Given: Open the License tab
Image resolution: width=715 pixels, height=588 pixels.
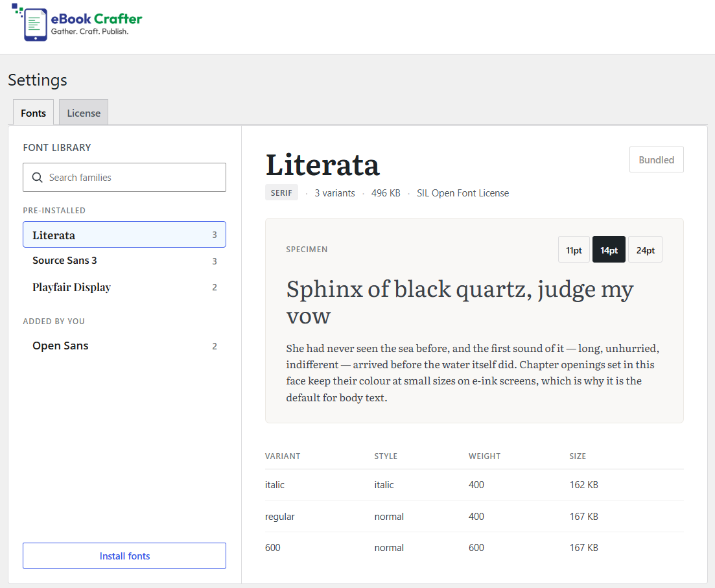Looking at the screenshot, I should click(x=84, y=113).
